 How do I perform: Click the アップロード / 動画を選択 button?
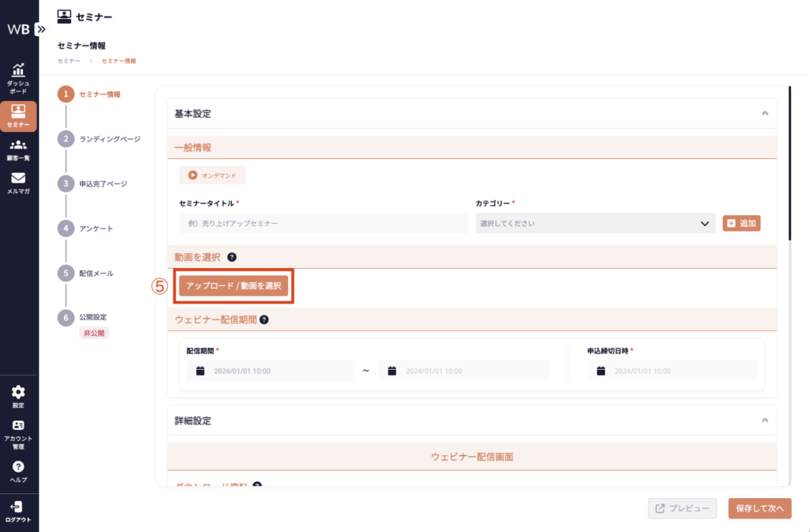(233, 285)
